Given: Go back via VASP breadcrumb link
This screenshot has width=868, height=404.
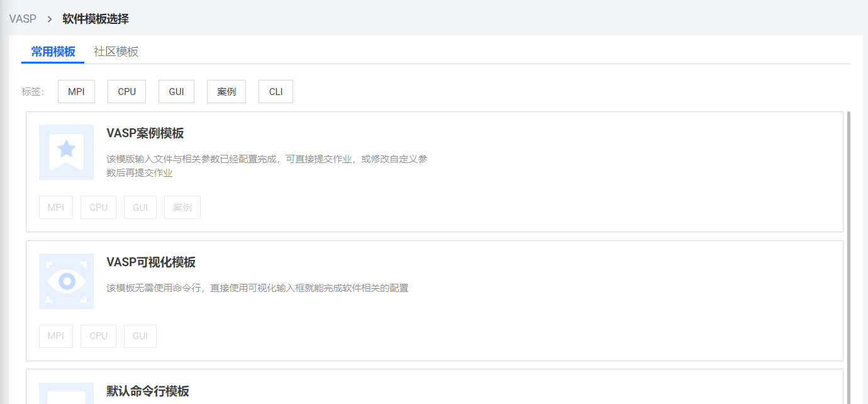Looking at the screenshot, I should point(23,19).
